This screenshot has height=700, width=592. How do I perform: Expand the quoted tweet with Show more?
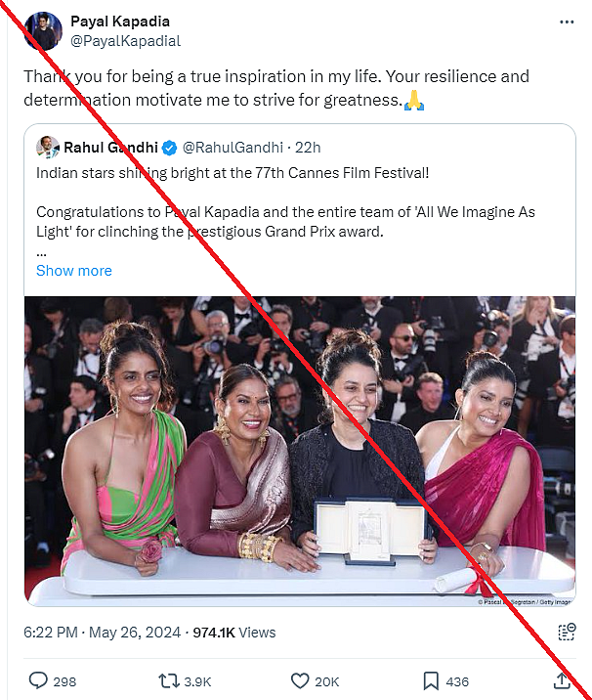74,271
